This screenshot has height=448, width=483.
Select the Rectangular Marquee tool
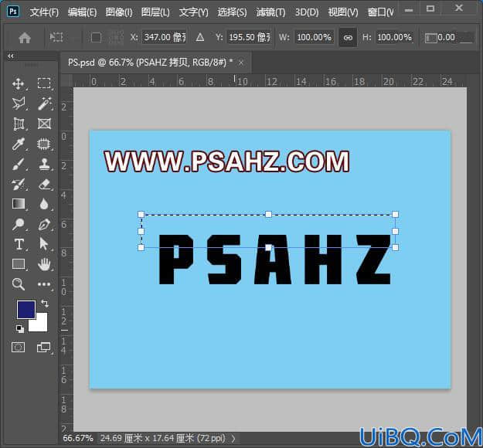44,83
